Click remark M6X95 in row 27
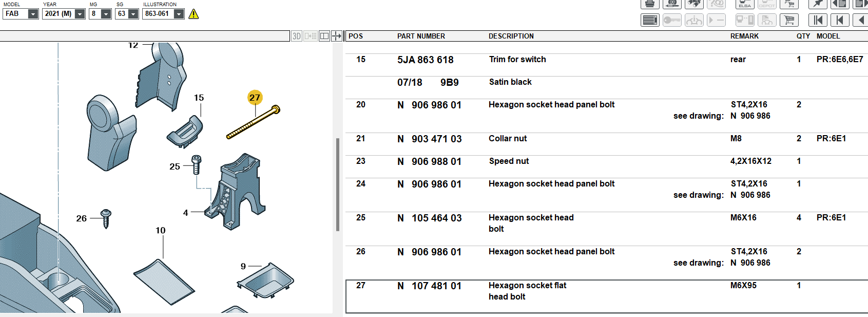The height and width of the screenshot is (317, 868). (743, 286)
